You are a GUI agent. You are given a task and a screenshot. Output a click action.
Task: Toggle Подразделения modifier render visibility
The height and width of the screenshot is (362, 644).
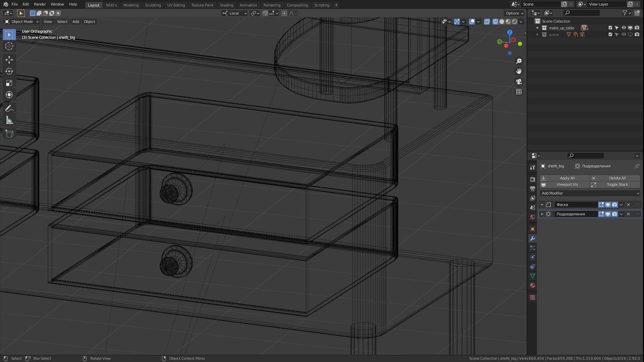click(x=614, y=214)
